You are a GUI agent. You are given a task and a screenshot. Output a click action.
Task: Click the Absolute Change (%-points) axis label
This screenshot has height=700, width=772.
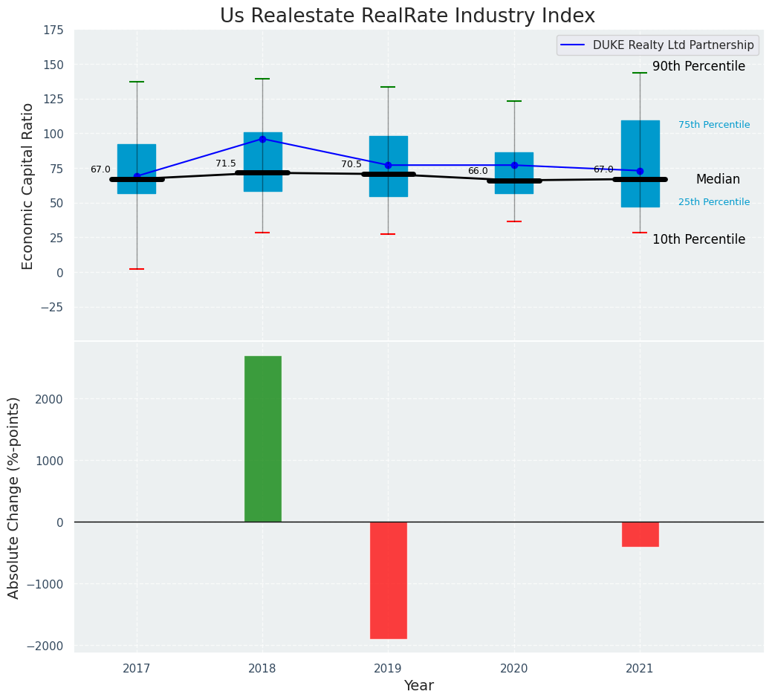tap(14, 497)
